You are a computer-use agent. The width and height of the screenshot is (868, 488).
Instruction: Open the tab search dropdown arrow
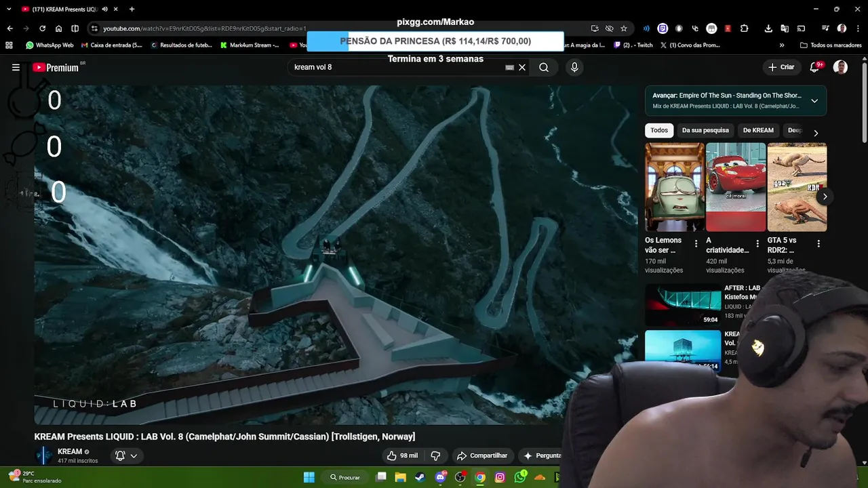pyautogui.click(x=9, y=9)
